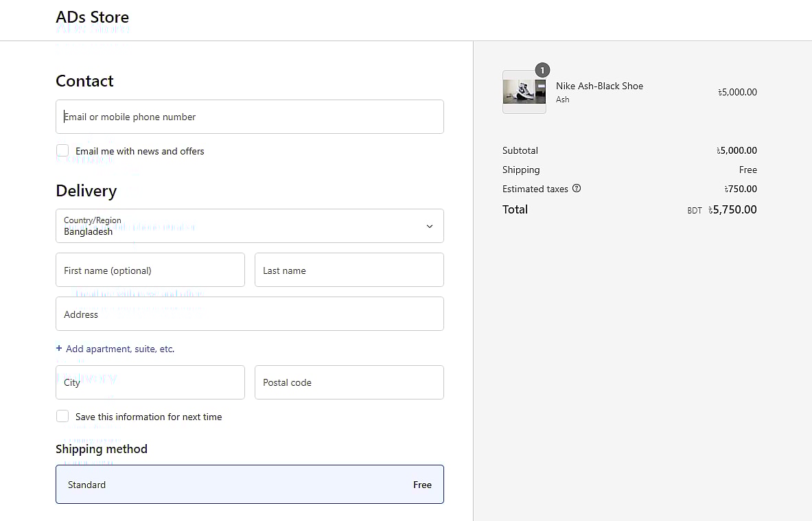Click the ADs Store header title
Image resolution: width=812 pixels, height=521 pixels.
pos(92,17)
